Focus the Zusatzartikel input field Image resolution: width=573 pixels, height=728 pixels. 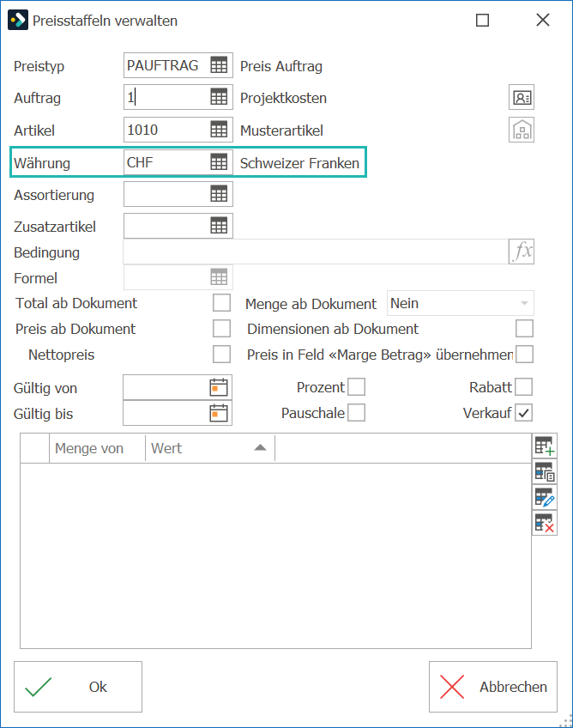(178, 226)
